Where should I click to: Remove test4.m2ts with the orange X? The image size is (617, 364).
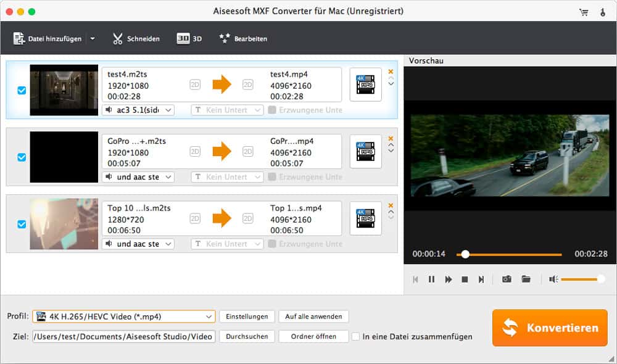391,72
